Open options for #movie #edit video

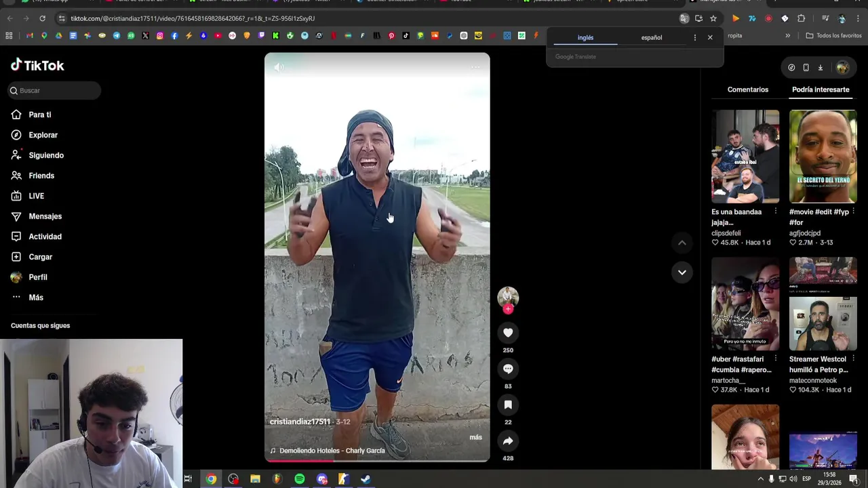[853, 211]
